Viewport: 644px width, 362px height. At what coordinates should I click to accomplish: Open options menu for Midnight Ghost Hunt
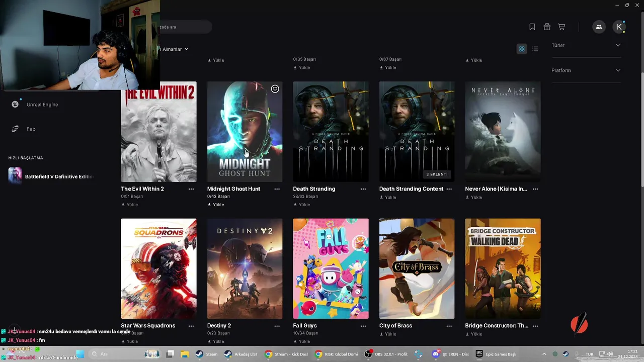[x=277, y=189]
